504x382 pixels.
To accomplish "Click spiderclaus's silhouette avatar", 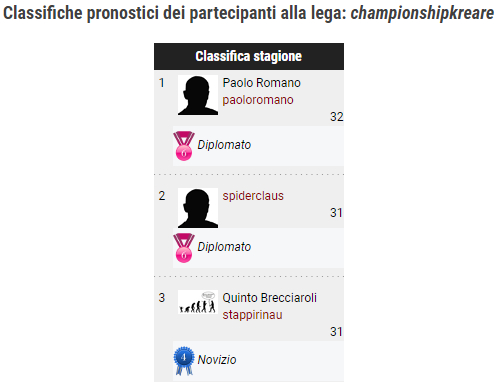I will 198,208.
